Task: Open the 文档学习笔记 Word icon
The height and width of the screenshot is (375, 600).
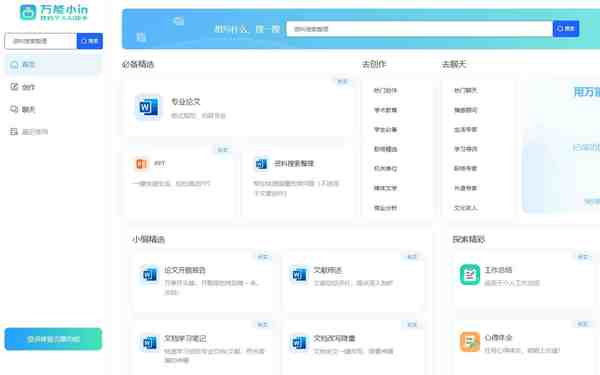Action: click(x=149, y=342)
